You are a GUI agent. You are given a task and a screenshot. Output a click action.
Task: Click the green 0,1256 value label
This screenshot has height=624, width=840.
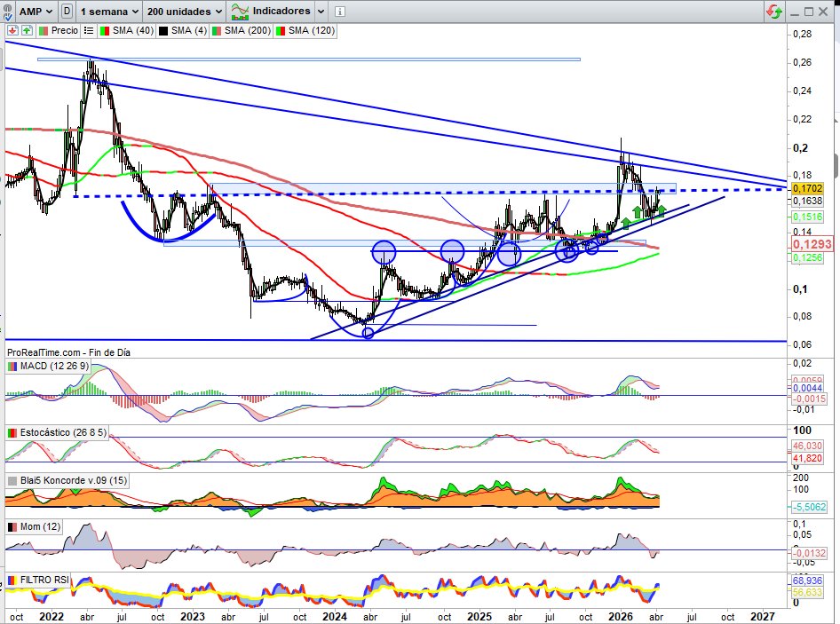(x=807, y=257)
